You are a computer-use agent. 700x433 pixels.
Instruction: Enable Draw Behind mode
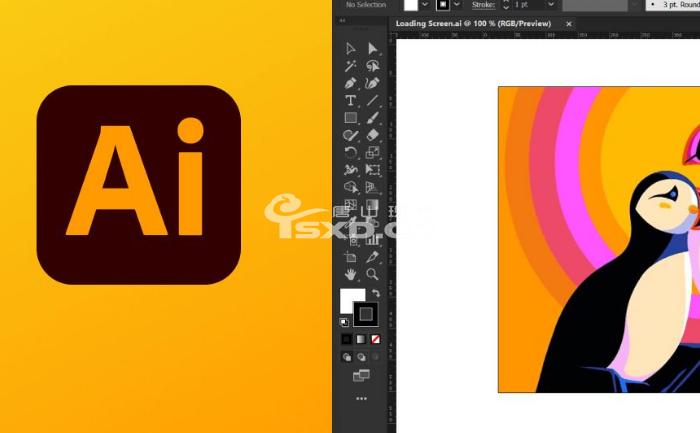(x=361, y=357)
